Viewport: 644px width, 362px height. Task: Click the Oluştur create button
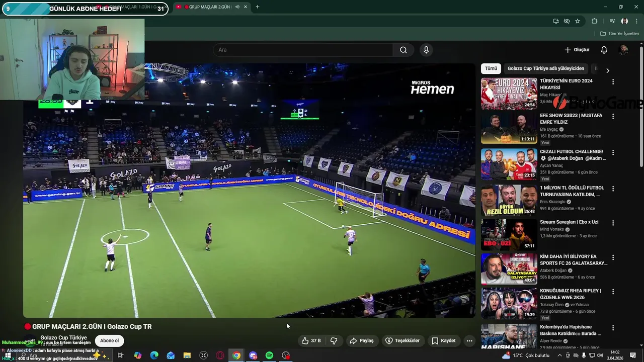pyautogui.click(x=577, y=50)
